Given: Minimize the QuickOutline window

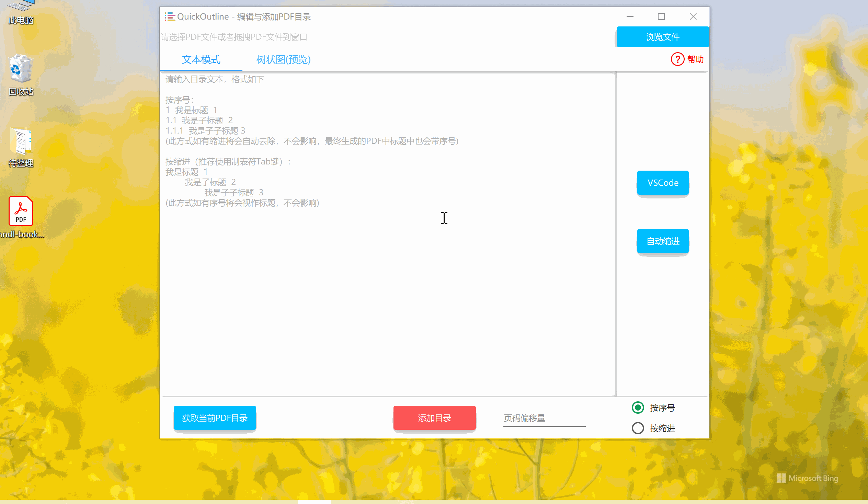Looking at the screenshot, I should pyautogui.click(x=630, y=16).
